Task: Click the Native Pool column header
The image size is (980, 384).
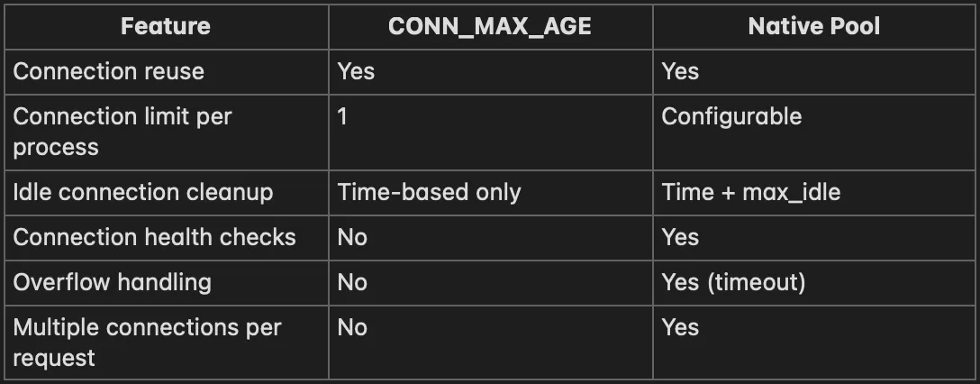Action: (x=814, y=26)
